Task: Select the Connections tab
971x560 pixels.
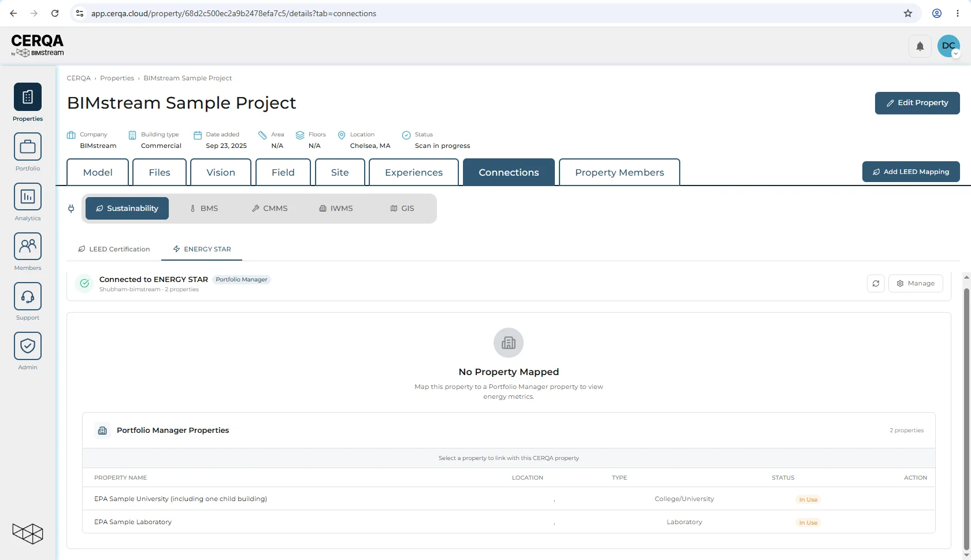Action: click(509, 172)
